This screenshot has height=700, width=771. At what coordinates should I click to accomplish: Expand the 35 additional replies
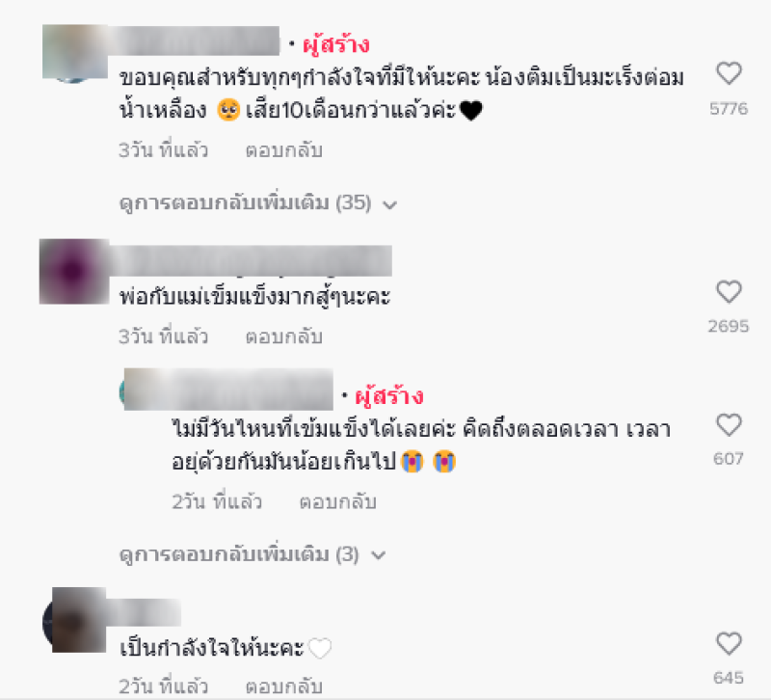pyautogui.click(x=257, y=202)
